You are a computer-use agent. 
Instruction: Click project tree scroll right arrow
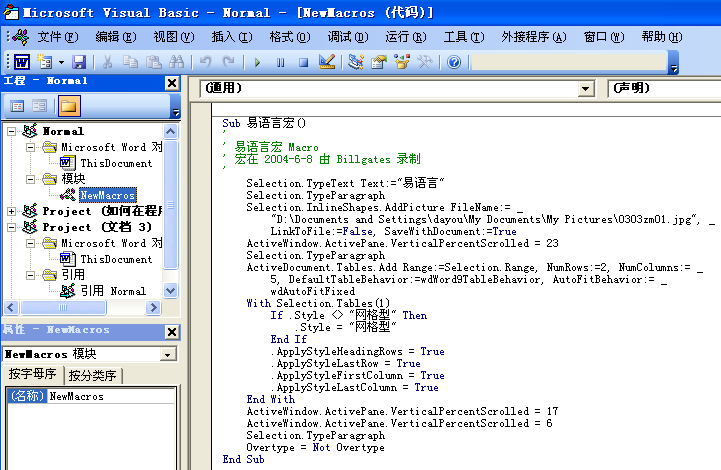click(153, 307)
